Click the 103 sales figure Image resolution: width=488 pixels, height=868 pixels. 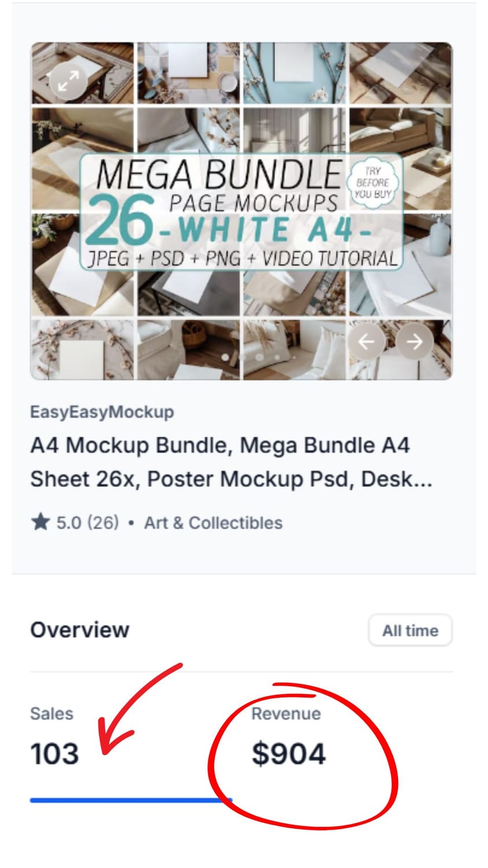[x=54, y=754]
